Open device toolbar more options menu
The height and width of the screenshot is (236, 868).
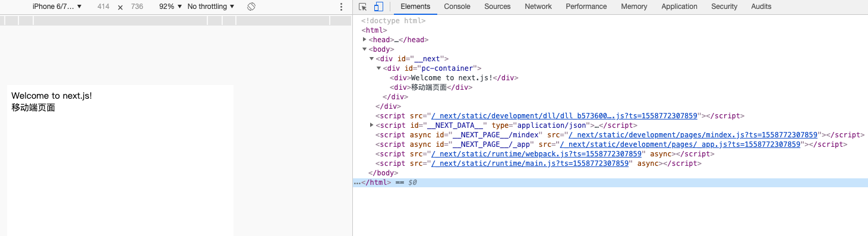click(x=341, y=7)
